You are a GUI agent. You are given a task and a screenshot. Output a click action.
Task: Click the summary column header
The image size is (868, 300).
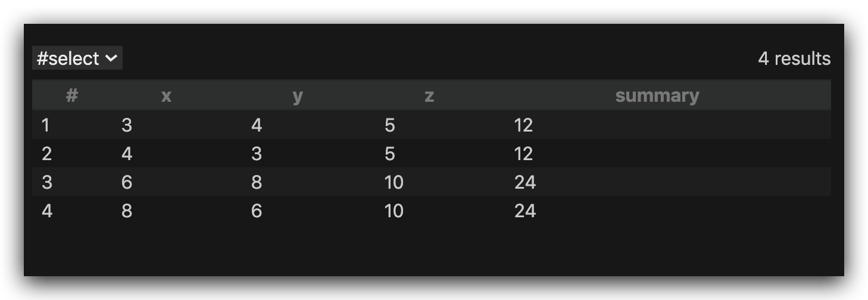tap(657, 95)
